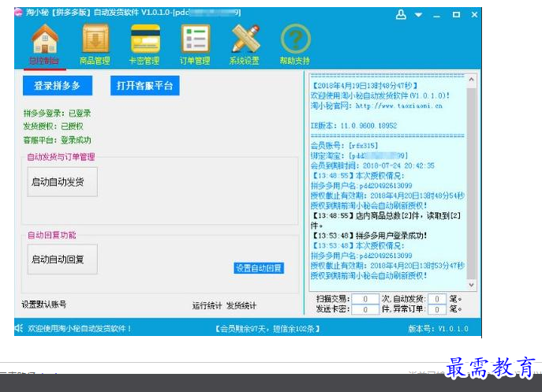Click the 发送卡密 count field
This screenshot has width=542, height=392.
pyautogui.click(x=365, y=310)
